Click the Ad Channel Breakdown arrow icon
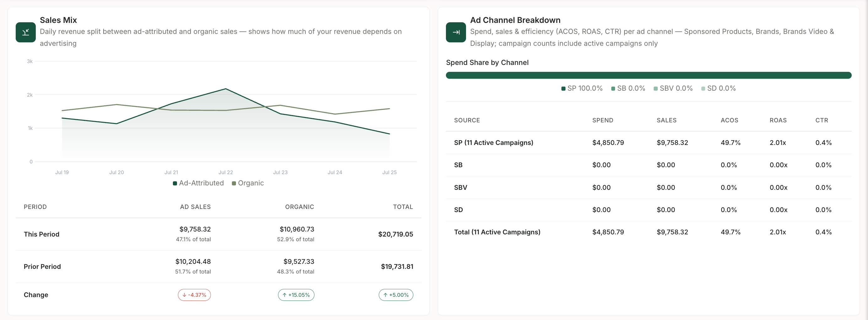 coord(456,32)
